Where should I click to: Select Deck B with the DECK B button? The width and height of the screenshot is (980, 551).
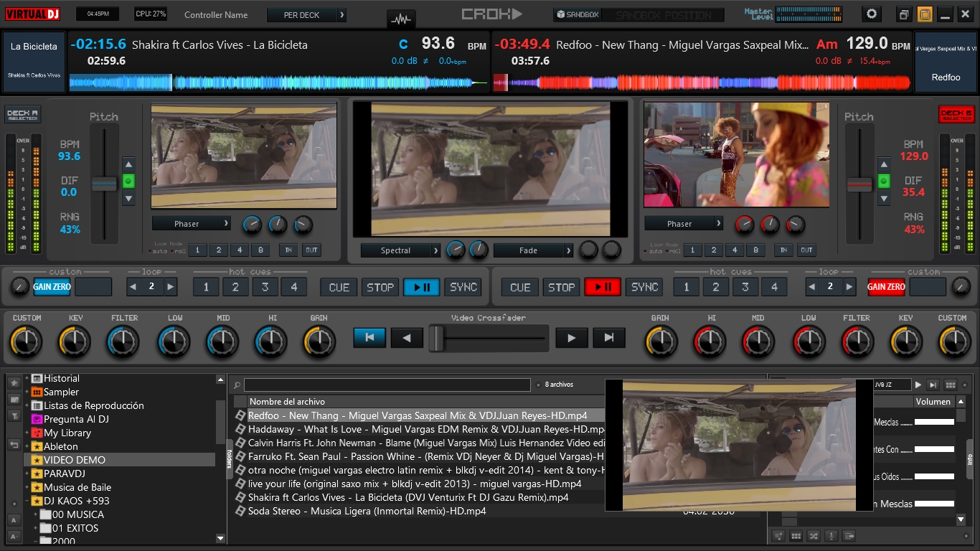coord(956,115)
